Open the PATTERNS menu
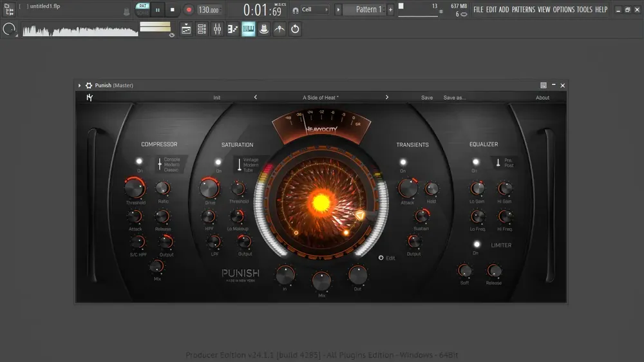644x362 pixels. pyautogui.click(x=523, y=10)
